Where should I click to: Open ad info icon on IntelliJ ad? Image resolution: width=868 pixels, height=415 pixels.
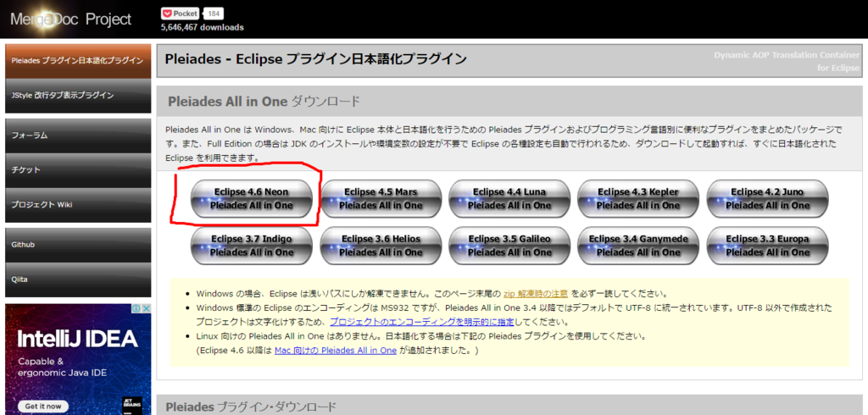[138, 308]
